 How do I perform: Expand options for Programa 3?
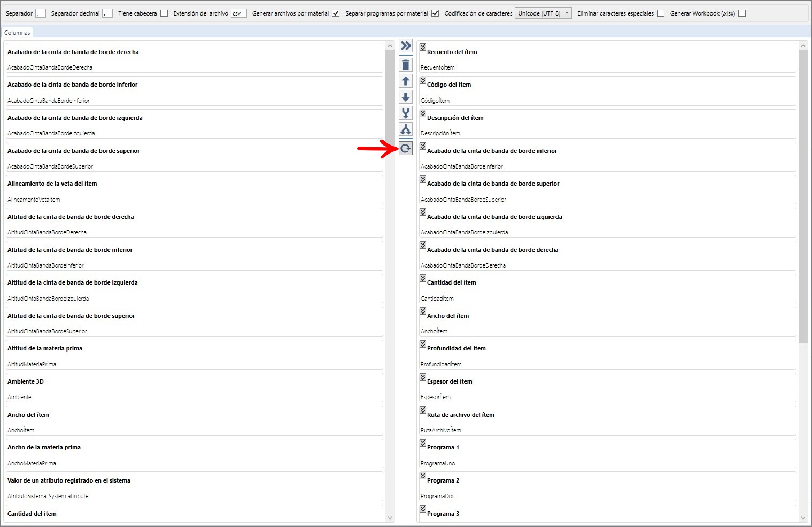click(423, 509)
